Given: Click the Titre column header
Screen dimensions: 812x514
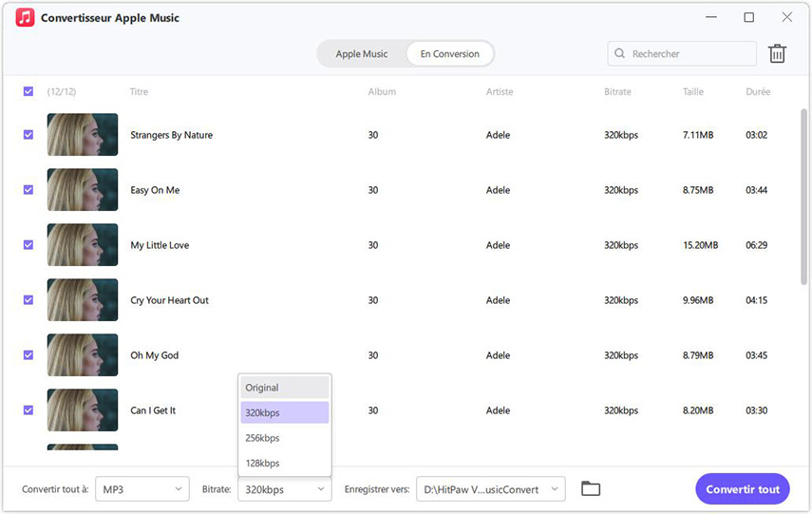Looking at the screenshot, I should [x=139, y=92].
